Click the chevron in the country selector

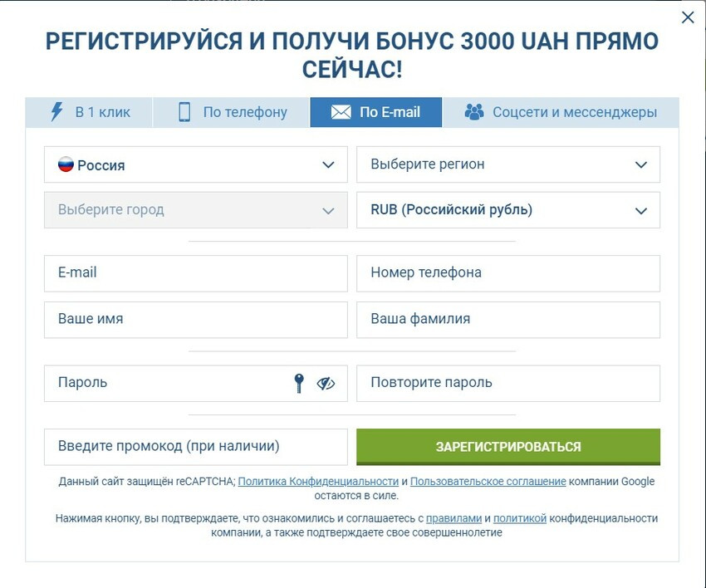328,164
